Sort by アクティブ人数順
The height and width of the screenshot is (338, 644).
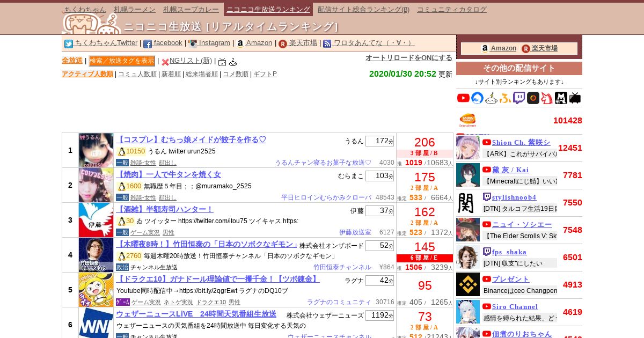click(x=87, y=74)
